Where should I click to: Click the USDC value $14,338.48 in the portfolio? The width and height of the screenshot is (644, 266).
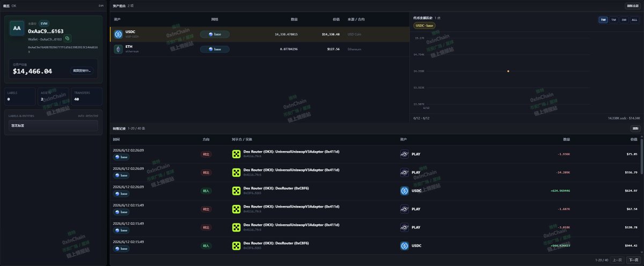331,34
